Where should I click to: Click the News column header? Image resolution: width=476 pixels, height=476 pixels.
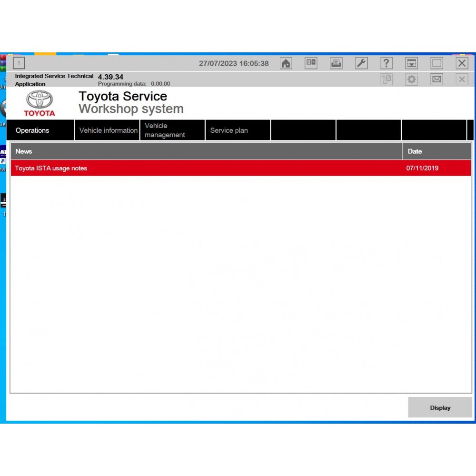point(23,151)
